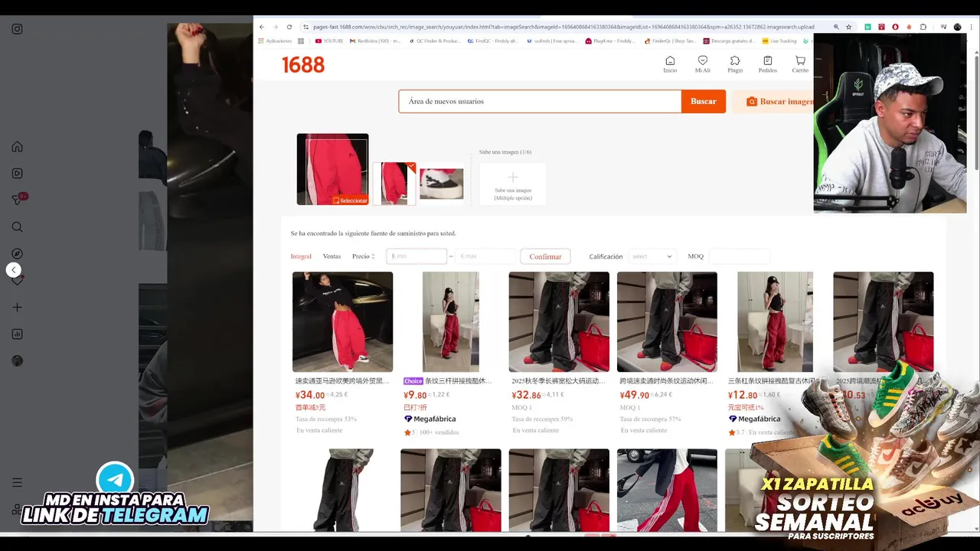Bookmark this page with the star icon

(848, 27)
